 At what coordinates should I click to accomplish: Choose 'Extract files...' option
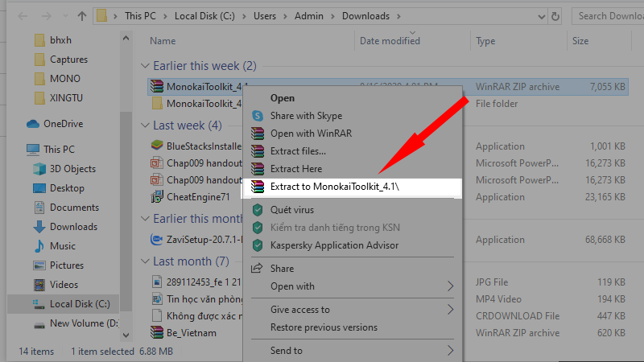[x=298, y=151]
